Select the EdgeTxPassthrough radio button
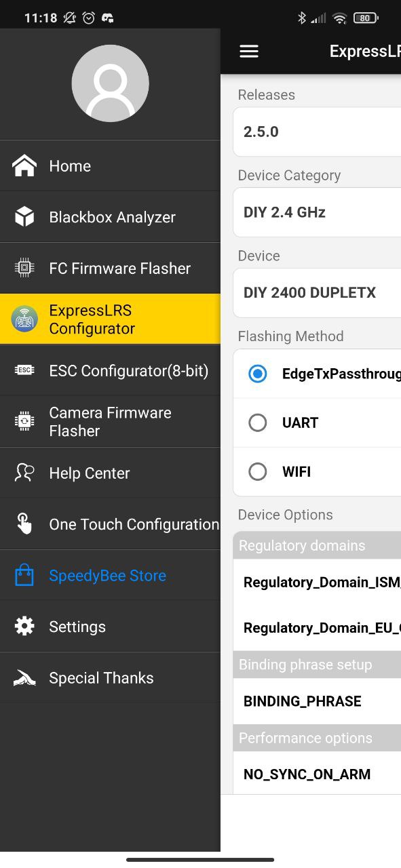The width and height of the screenshot is (401, 868). tap(258, 374)
